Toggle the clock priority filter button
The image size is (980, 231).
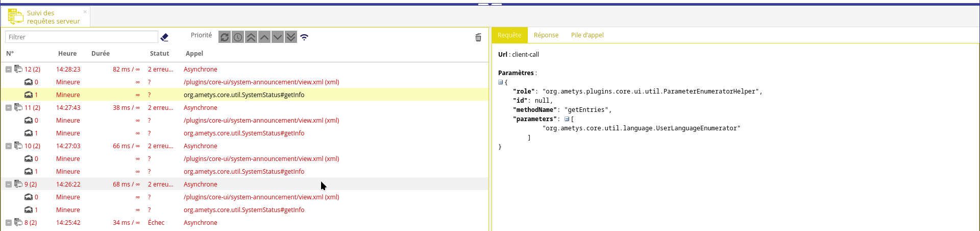pyautogui.click(x=238, y=37)
